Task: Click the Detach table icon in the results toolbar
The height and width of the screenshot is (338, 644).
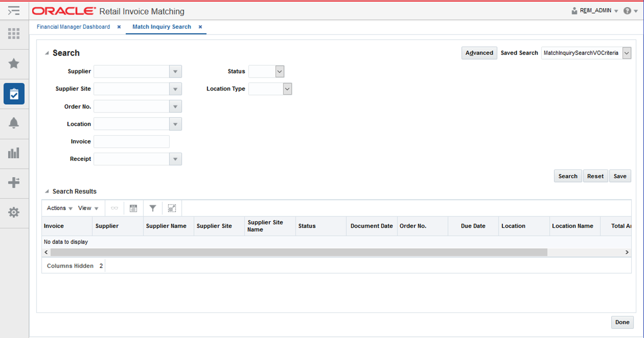Action: [173, 208]
